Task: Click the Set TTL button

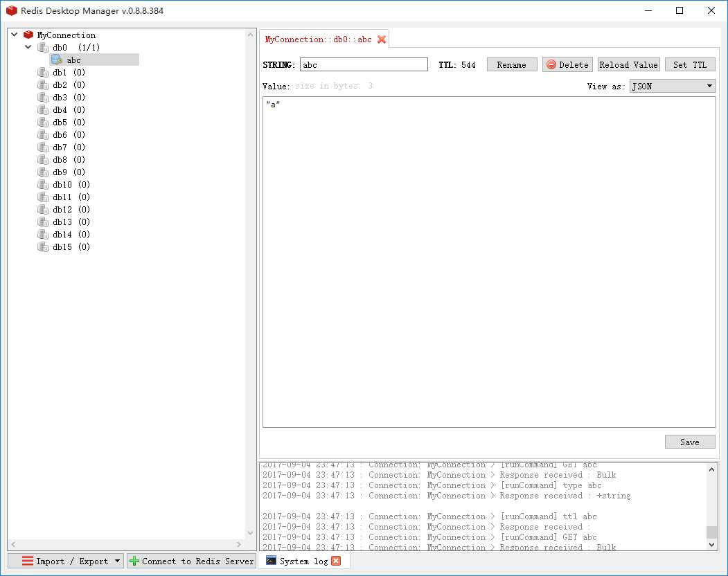Action: tap(690, 65)
